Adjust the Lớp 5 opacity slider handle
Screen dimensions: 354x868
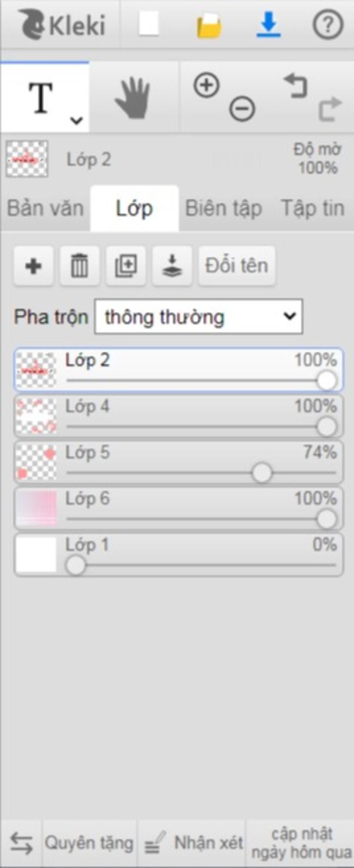click(x=262, y=473)
